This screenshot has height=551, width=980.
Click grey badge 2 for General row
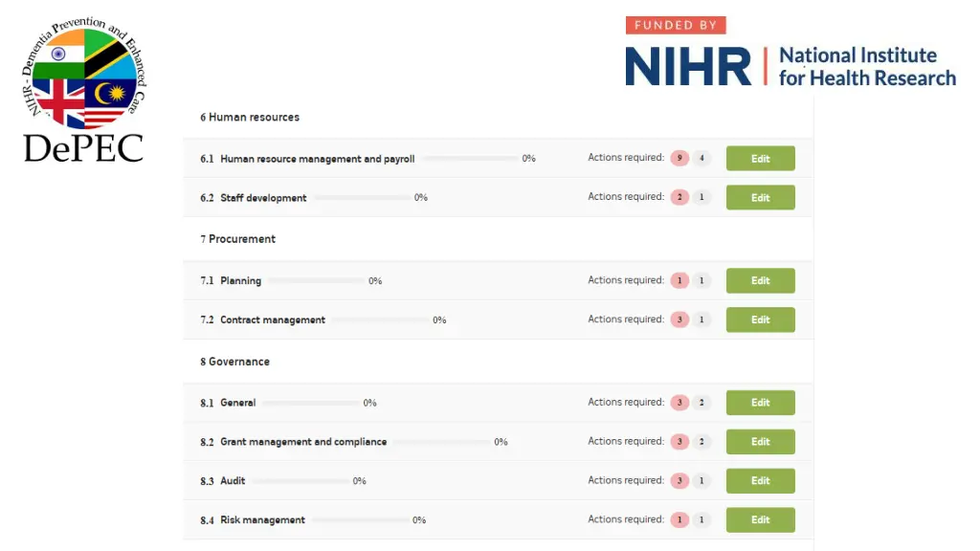click(702, 403)
